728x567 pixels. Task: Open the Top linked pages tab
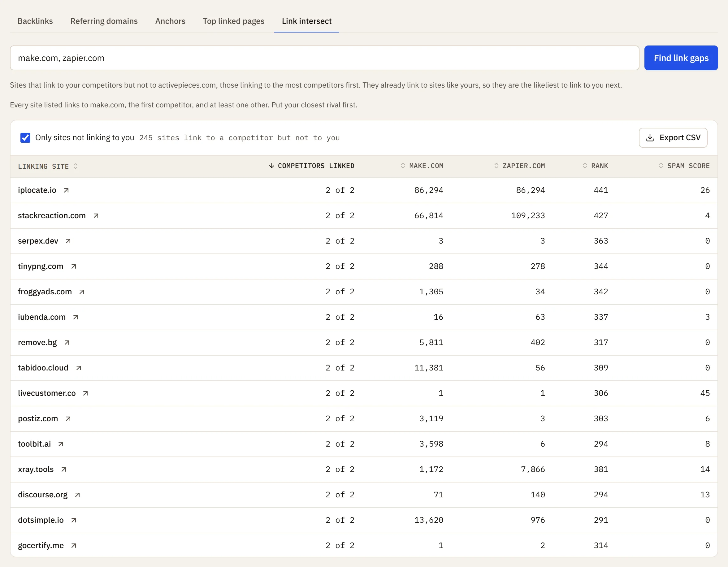click(x=233, y=21)
